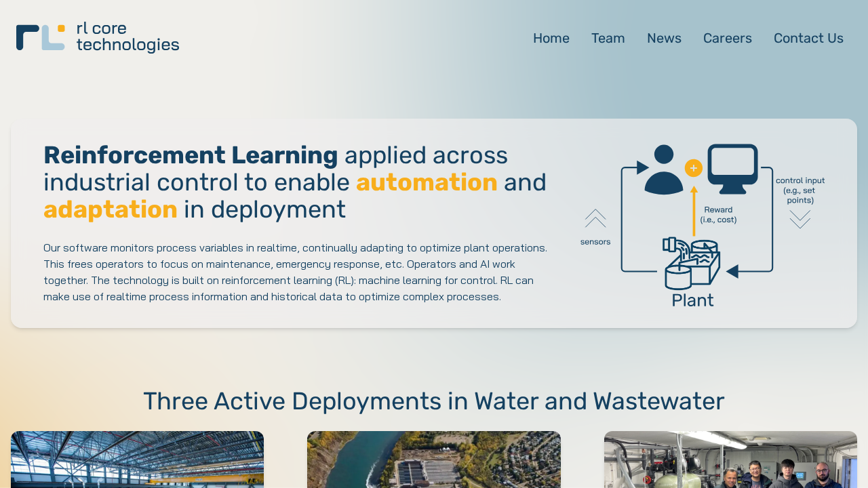
Task: Open the industrial warehouse deployment photo
Action: 137,460
